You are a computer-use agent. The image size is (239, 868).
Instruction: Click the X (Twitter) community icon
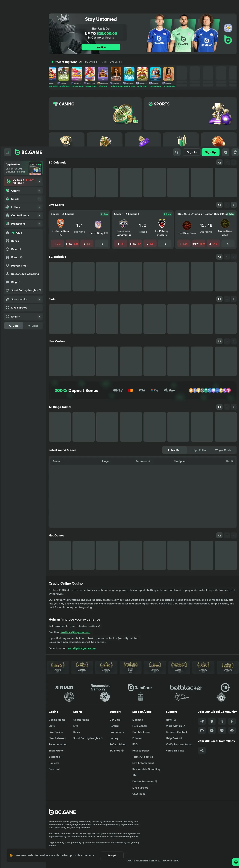coord(222,721)
